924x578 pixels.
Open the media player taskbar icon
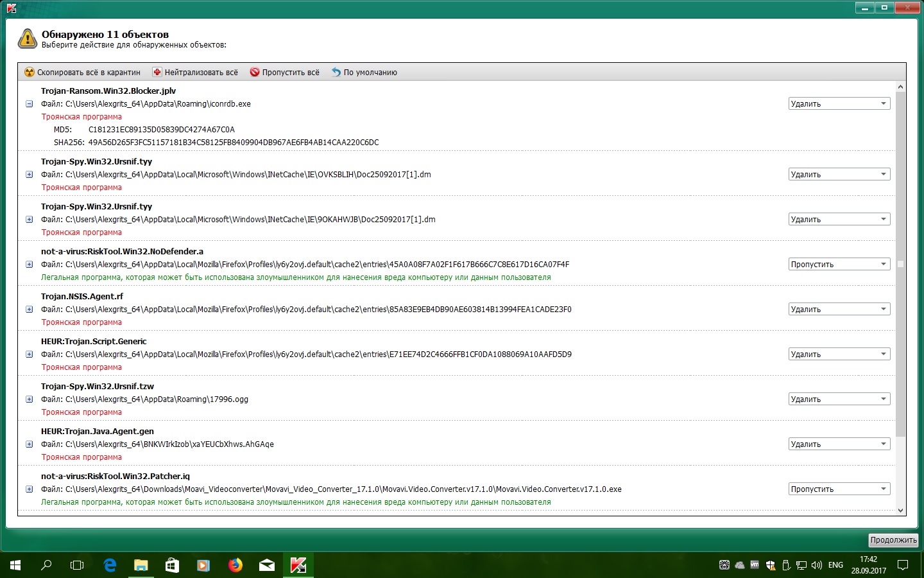coord(203,565)
